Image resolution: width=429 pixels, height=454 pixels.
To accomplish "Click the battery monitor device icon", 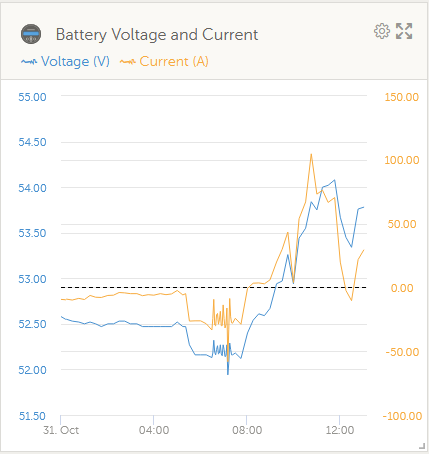I will click(31, 34).
